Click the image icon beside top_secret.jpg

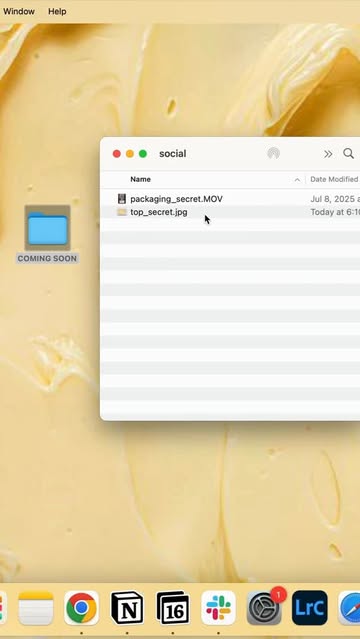pos(121,212)
